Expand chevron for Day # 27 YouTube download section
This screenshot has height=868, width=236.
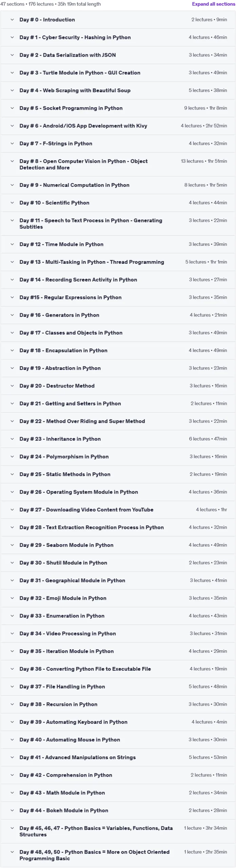point(12,510)
